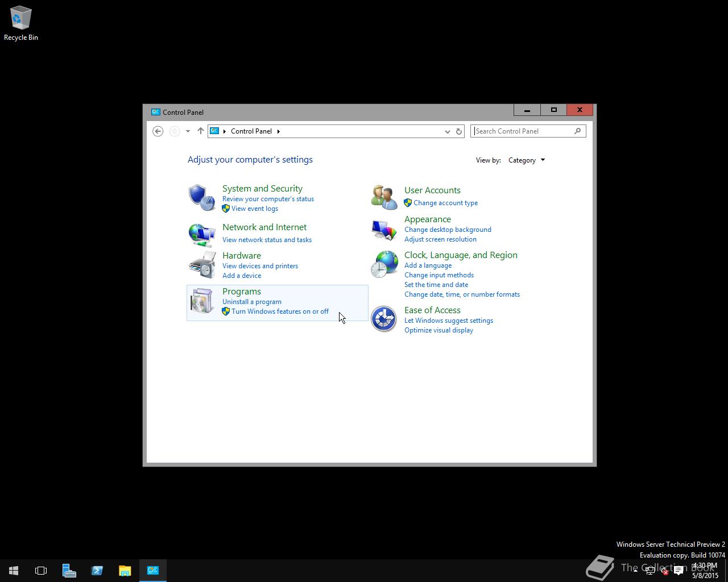
Task: Click the Control Panel breadcrumb segment
Action: coord(251,131)
